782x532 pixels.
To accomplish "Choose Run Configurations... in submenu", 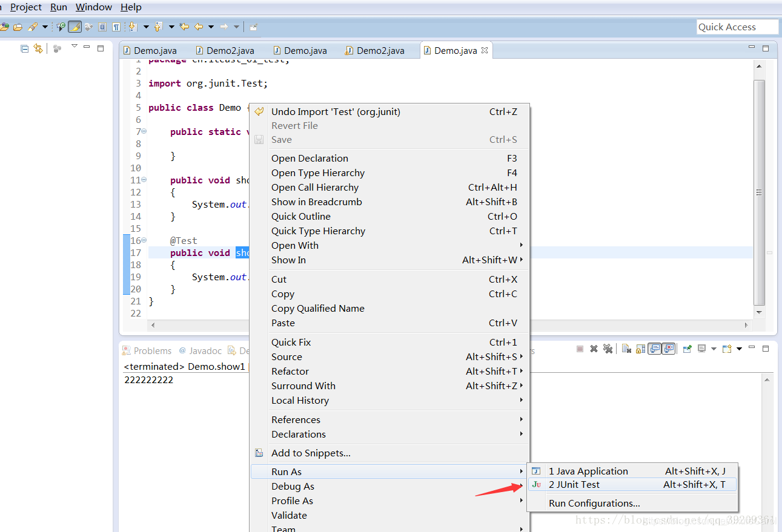I will (x=594, y=503).
